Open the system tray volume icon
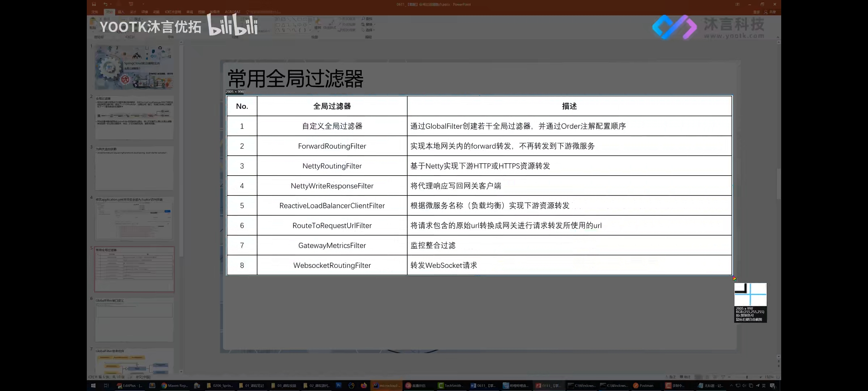The height and width of the screenshot is (391, 868). click(x=744, y=386)
